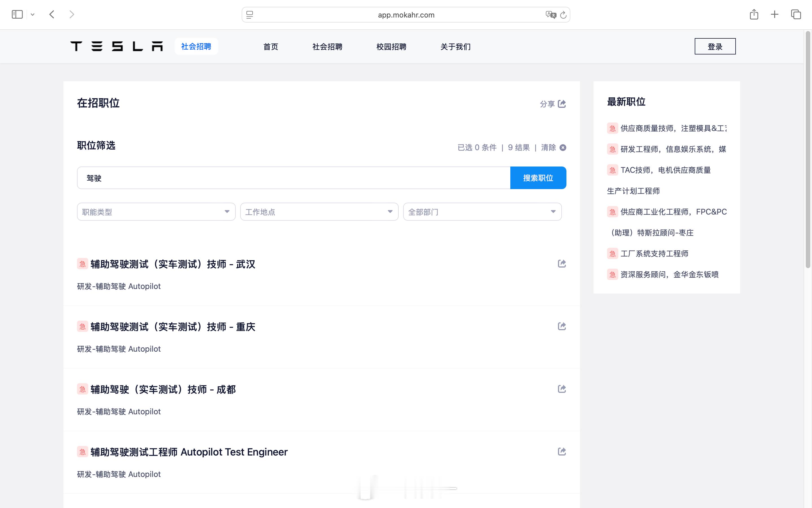Screen dimensions: 812x508
Task: Click the share icon next to 分享
Action: 562,104
